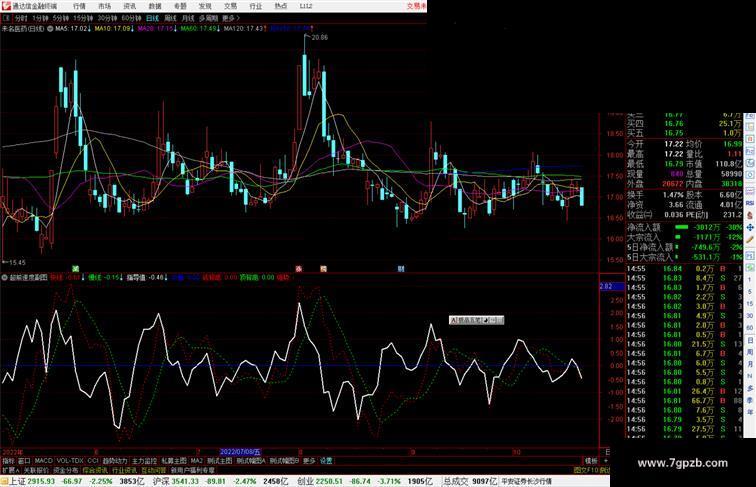Open the 互动问答 tab

click(154, 470)
